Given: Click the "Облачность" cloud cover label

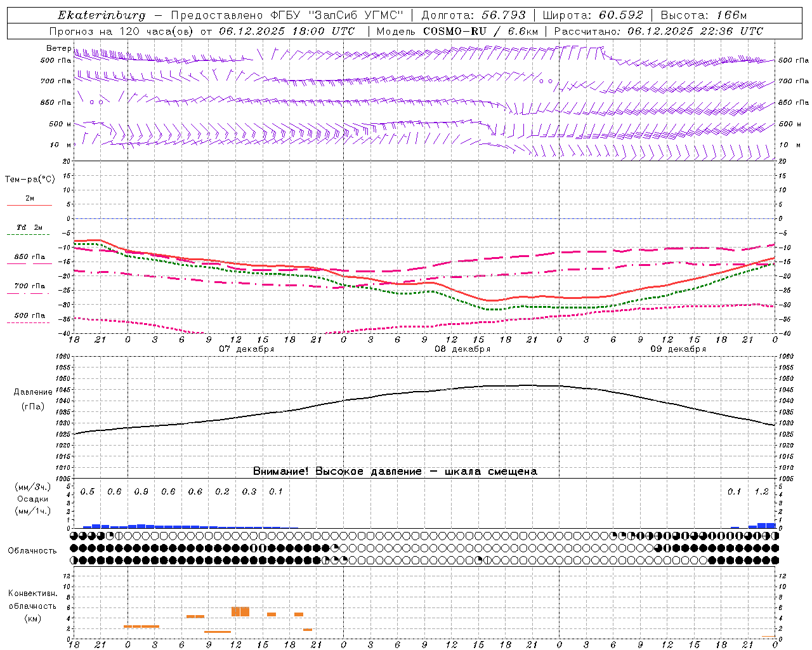Looking at the screenshot, I should click(x=32, y=551).
